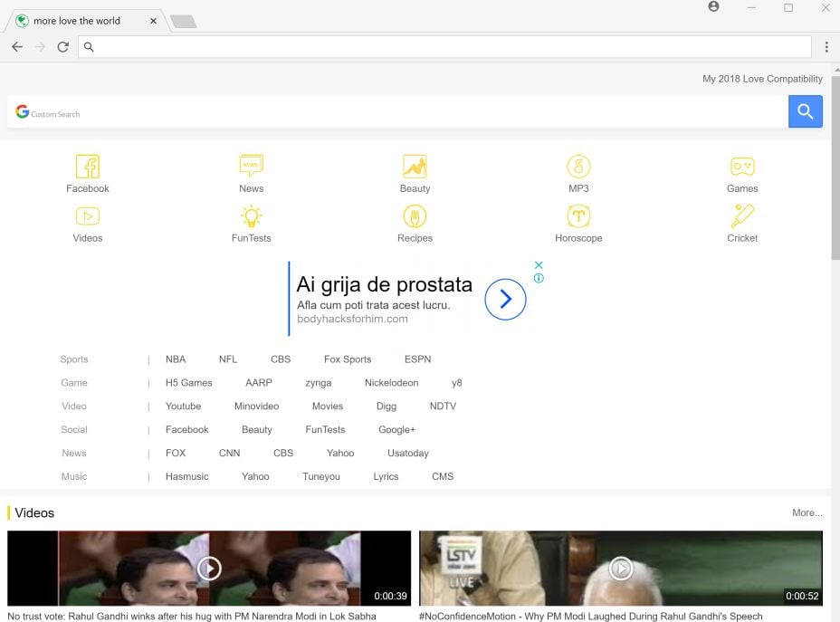
Task: Open the Hasmusic link
Action: click(186, 476)
